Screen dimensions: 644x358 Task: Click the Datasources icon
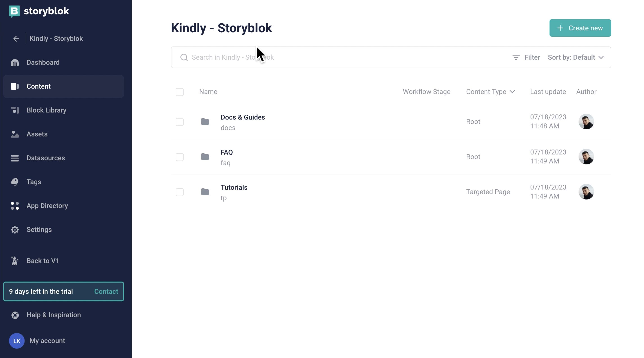tap(15, 158)
